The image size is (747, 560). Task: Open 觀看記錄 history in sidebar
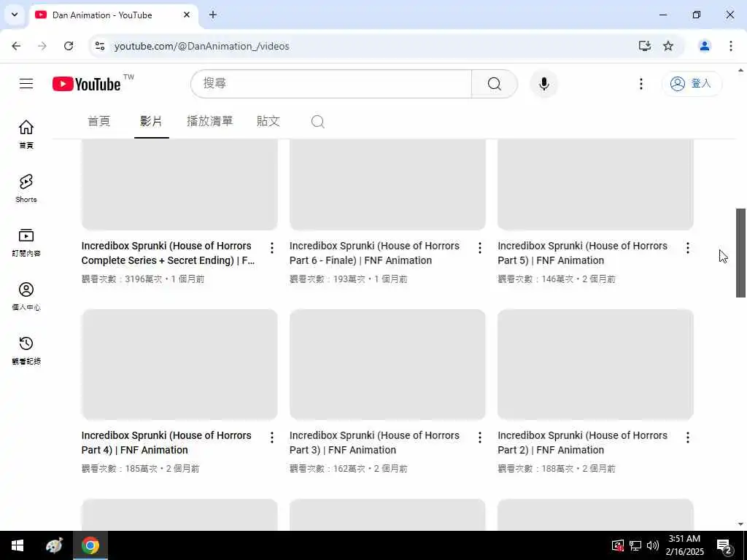(26, 350)
